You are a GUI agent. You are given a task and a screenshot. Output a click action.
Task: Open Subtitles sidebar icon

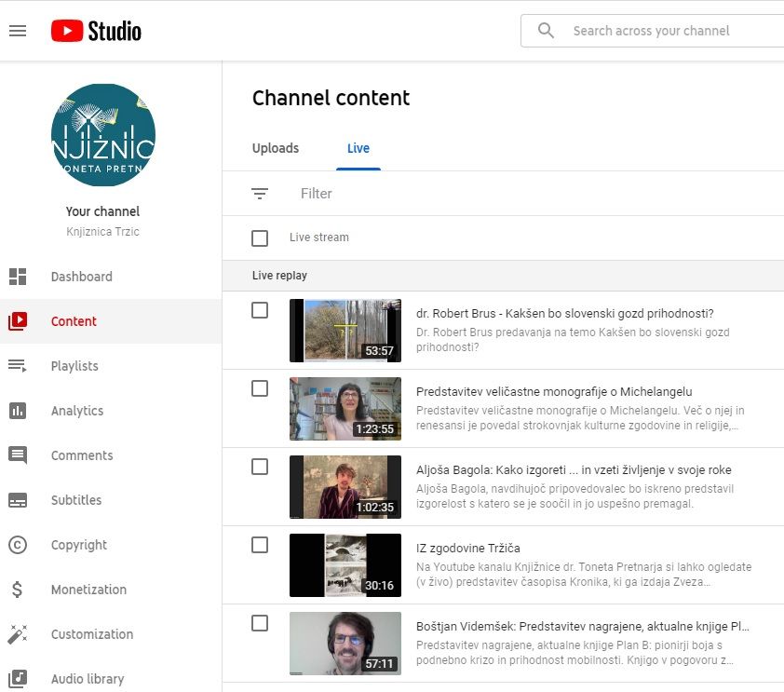tap(18, 500)
